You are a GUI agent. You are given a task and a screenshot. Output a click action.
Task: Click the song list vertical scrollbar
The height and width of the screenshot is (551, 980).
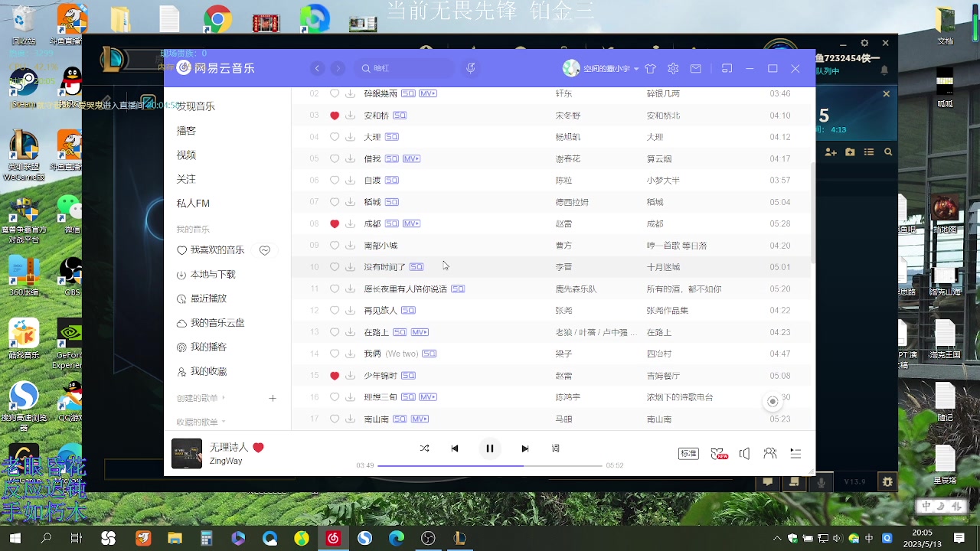pos(812,211)
